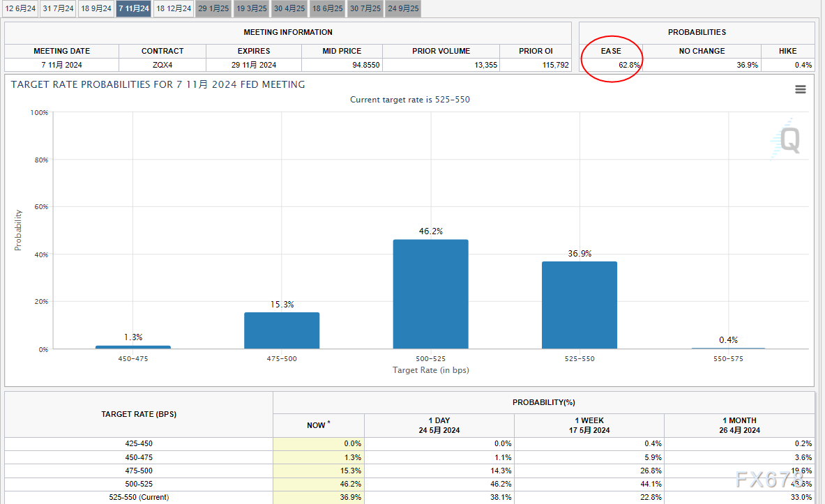
Task: Open the 19 3月25 meeting tab
Action: [250, 8]
